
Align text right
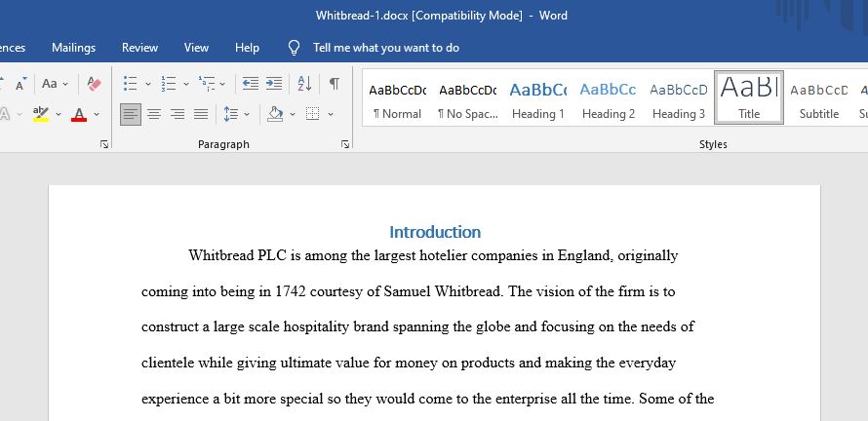[x=178, y=115]
